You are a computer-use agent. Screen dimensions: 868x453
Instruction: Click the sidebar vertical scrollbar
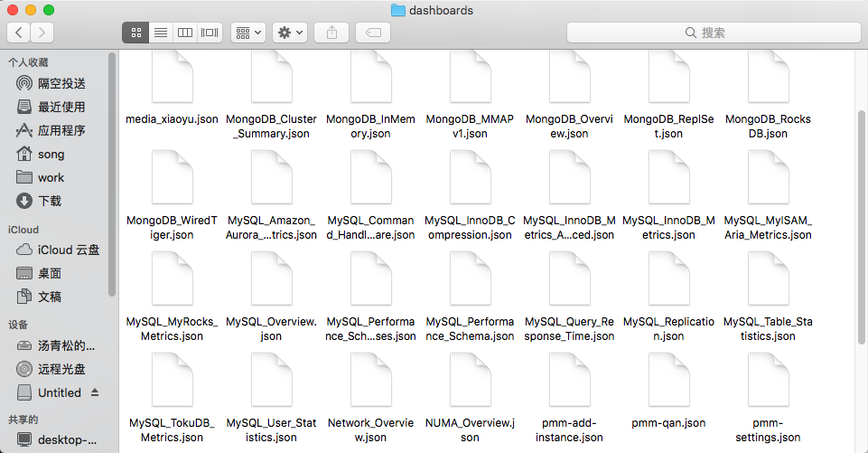[x=112, y=175]
